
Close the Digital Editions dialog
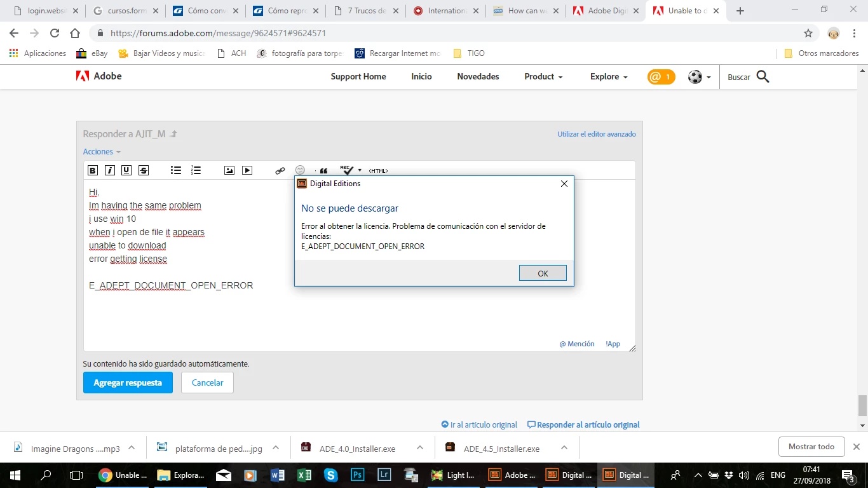[564, 184]
